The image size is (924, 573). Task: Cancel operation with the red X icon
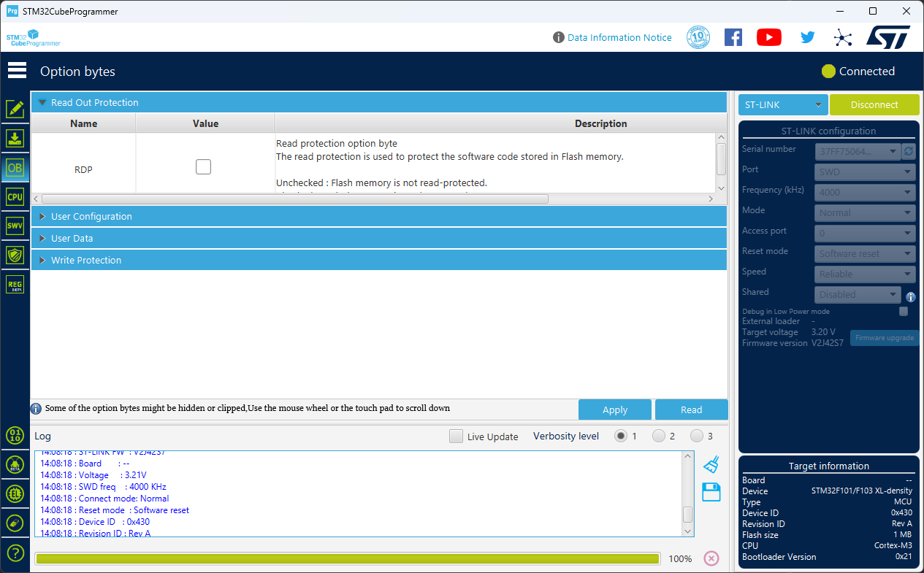point(711,558)
